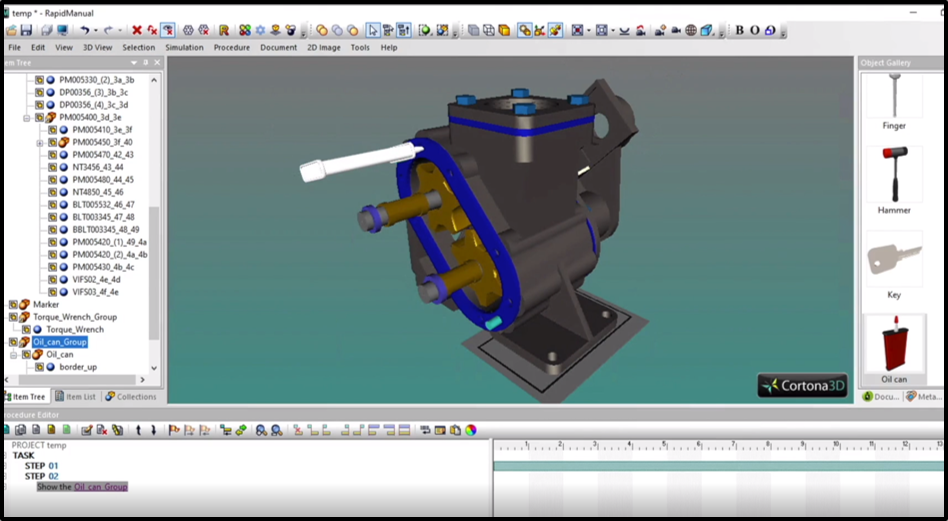Click the move step up arrow icon
Image resolution: width=948 pixels, height=521 pixels.
click(138, 430)
